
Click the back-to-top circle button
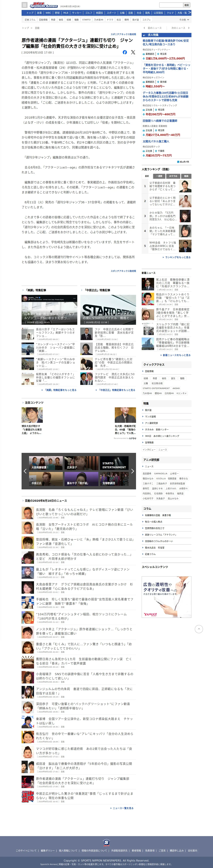tap(199, 629)
